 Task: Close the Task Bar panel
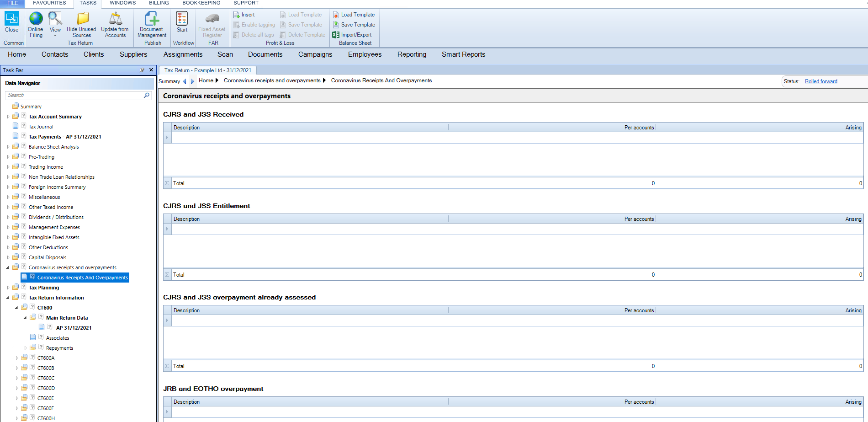pyautogui.click(x=151, y=70)
